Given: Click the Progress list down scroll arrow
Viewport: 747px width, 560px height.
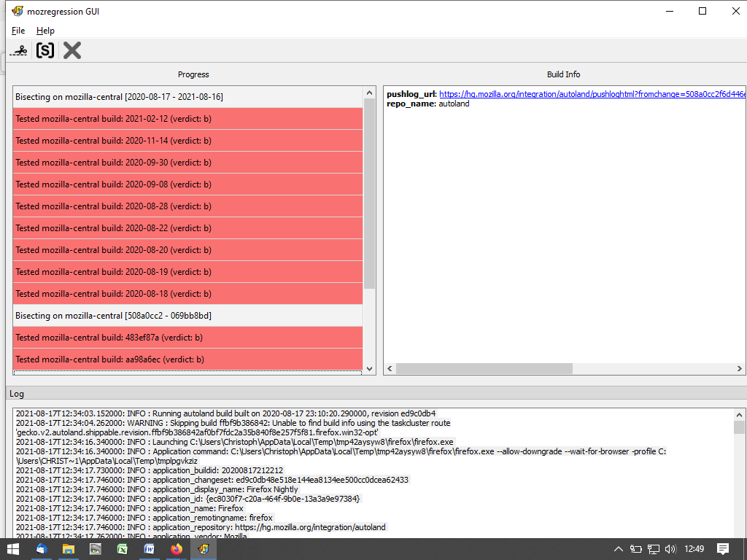Looking at the screenshot, I should pyautogui.click(x=369, y=369).
